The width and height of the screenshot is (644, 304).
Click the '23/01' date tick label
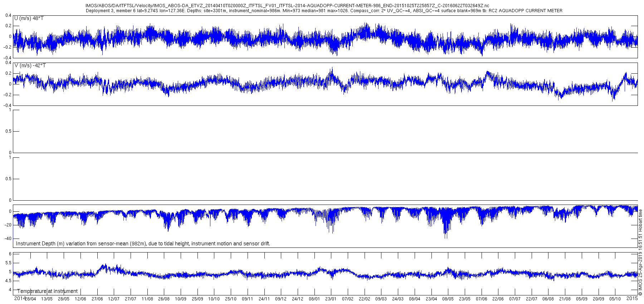tap(331, 299)
